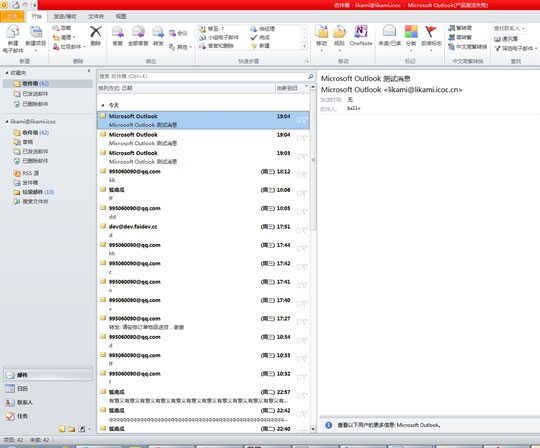
Task: Click the New Email (新建电子邮件) button
Action: tap(13, 39)
